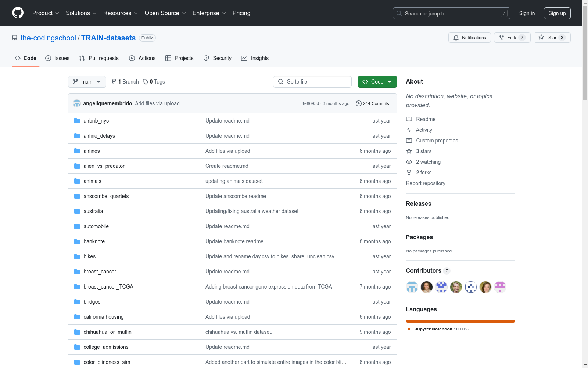Click the Go to file search field

(x=312, y=82)
